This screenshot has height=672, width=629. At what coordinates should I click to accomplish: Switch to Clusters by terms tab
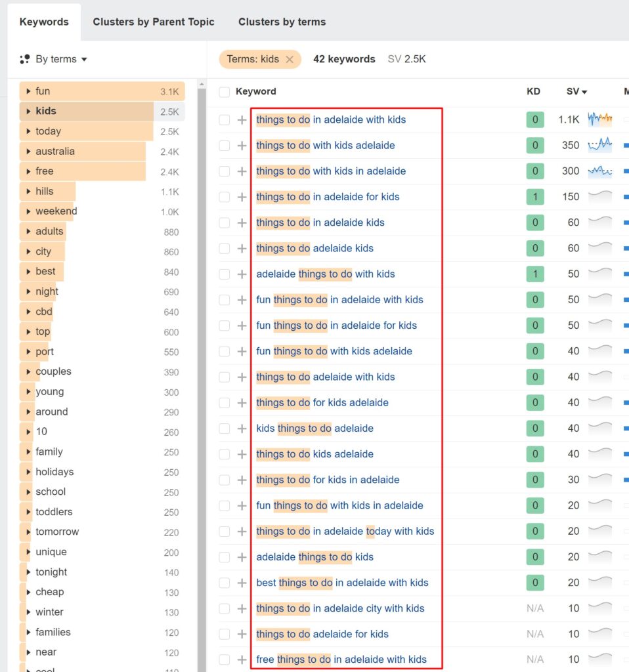[x=282, y=22]
